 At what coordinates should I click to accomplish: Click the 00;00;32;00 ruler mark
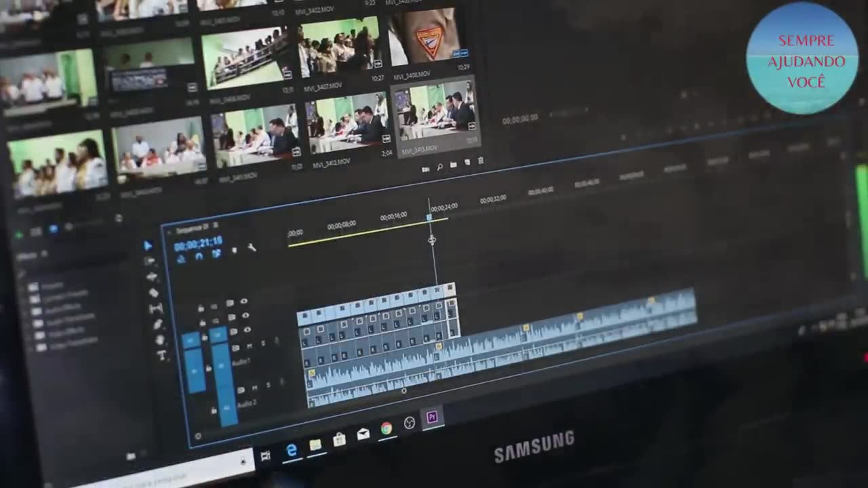point(493,199)
